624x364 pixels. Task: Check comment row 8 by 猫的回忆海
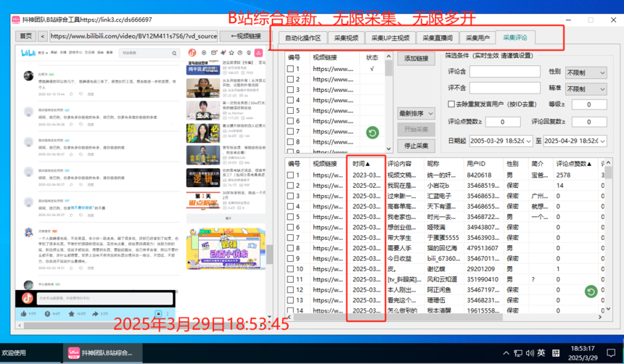coord(290,248)
